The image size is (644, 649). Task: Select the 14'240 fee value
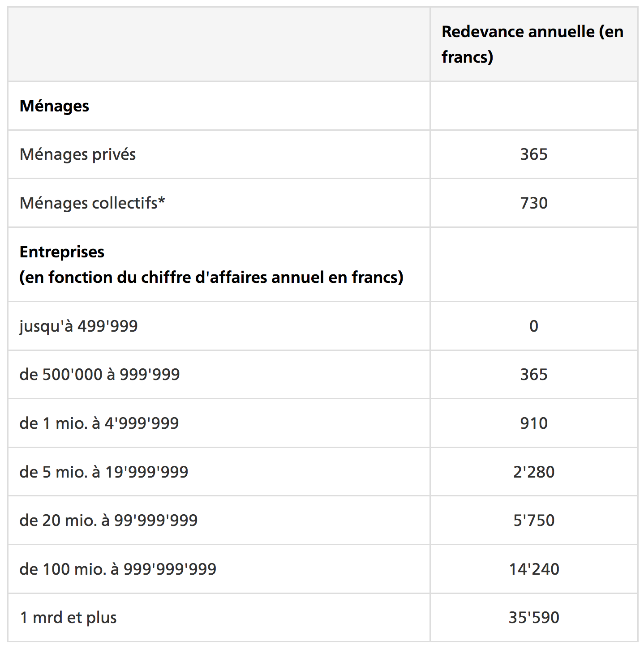533,569
